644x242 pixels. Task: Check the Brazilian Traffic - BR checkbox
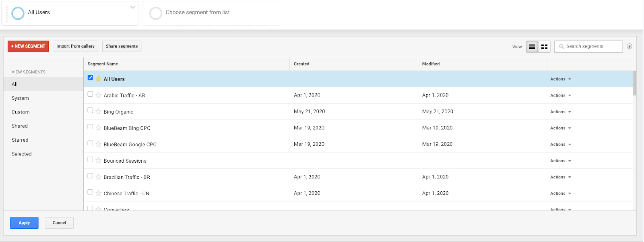[90, 176]
